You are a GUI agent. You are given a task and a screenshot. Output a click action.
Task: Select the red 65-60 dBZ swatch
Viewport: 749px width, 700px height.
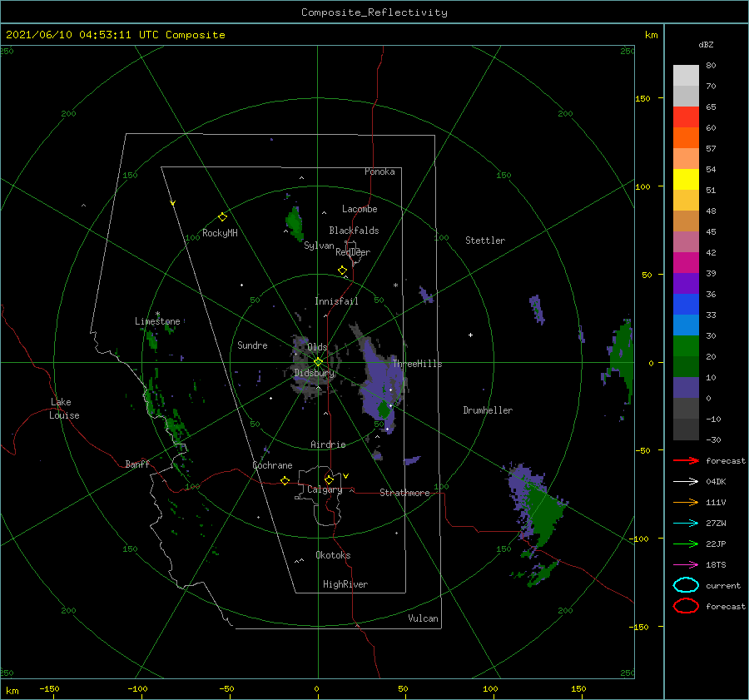click(686, 117)
